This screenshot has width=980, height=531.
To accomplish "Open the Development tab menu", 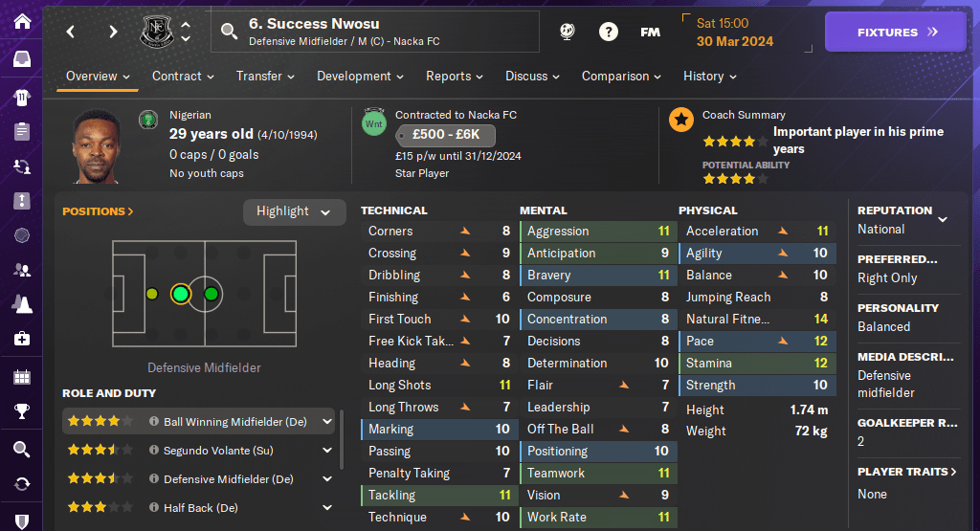I will (x=360, y=77).
